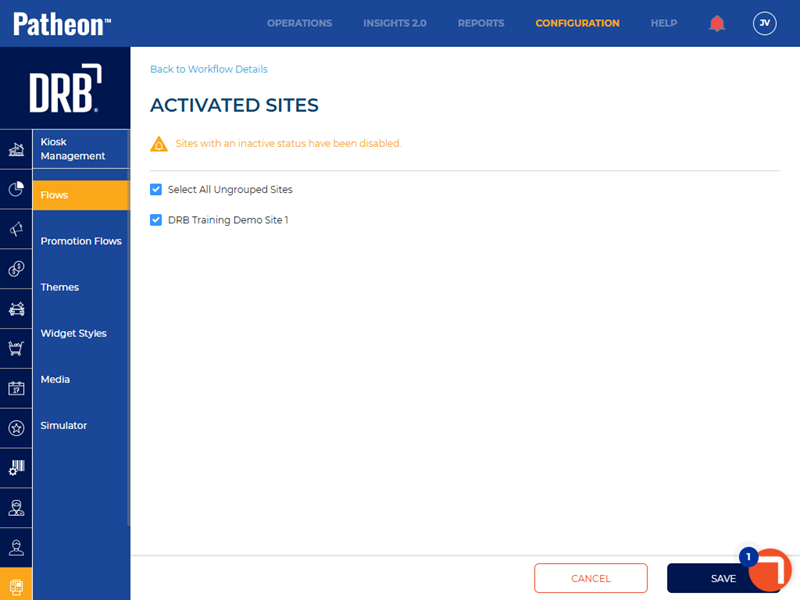This screenshot has height=600, width=800.
Task: Click Back to Workflow Details link
Action: tap(209, 69)
